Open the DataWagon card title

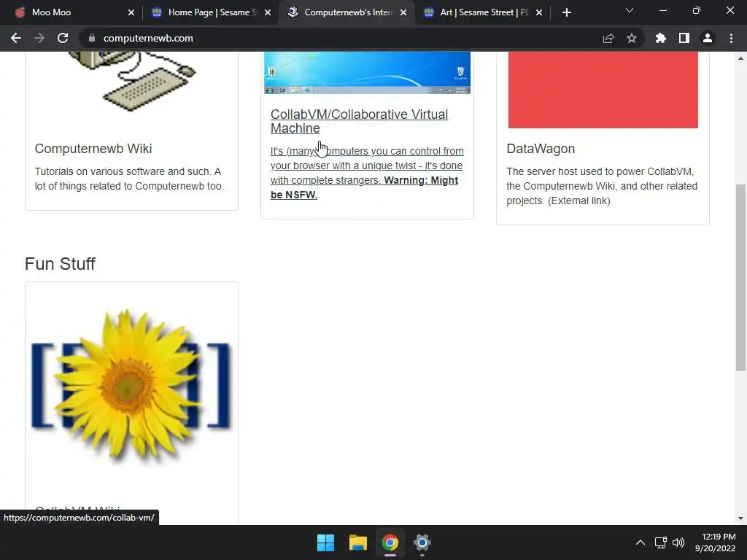click(541, 149)
